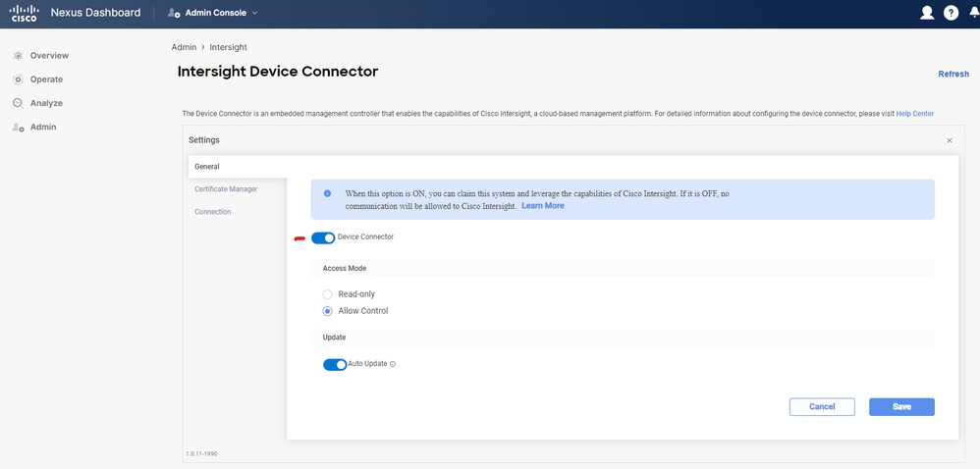Select the Allow Control access mode
The height and width of the screenshot is (469, 980).
pos(327,311)
